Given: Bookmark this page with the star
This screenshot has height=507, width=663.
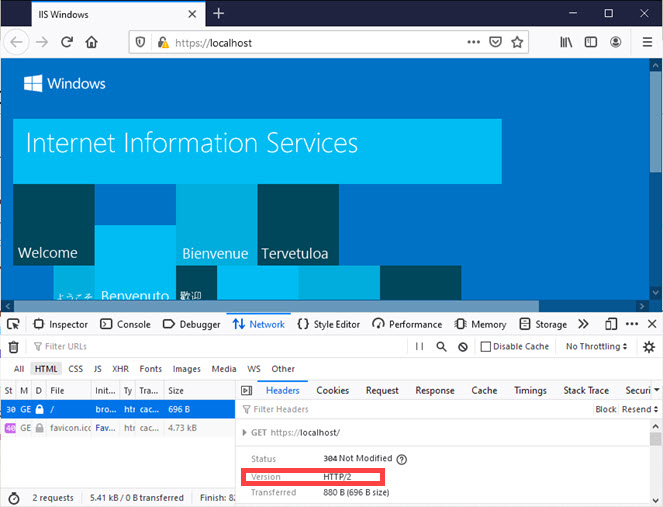Looking at the screenshot, I should [x=517, y=42].
